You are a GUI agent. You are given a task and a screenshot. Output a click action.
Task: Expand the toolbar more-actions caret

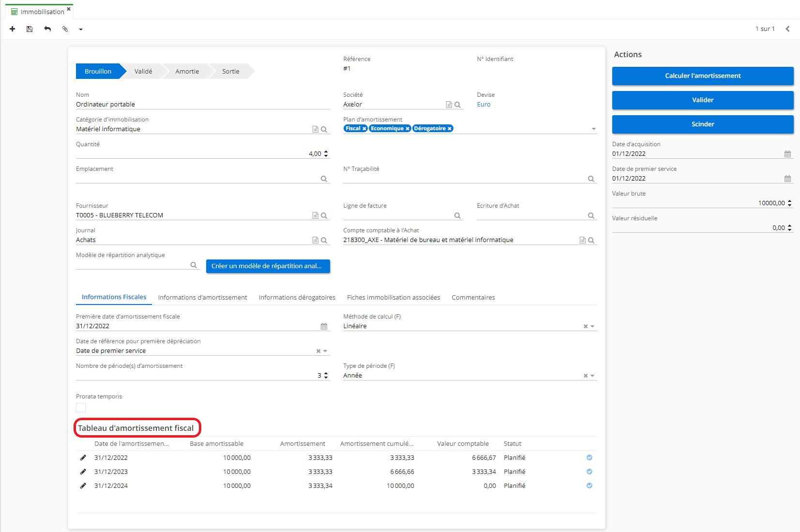click(x=81, y=30)
